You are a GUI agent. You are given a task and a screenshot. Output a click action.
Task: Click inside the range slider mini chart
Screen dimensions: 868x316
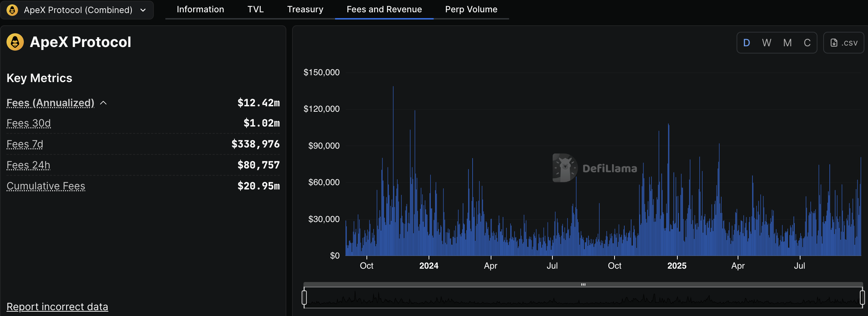583,298
